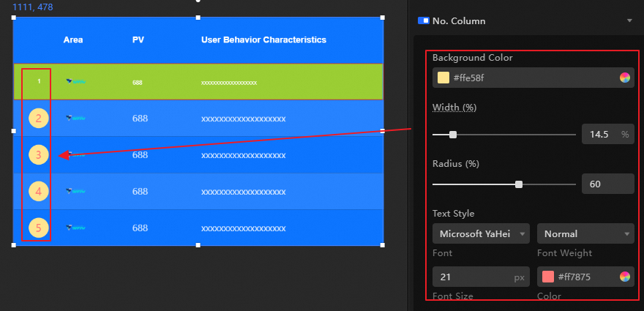This screenshot has width=644, height=311.
Task: Collapse the No. Column section arrow
Action: [629, 20]
